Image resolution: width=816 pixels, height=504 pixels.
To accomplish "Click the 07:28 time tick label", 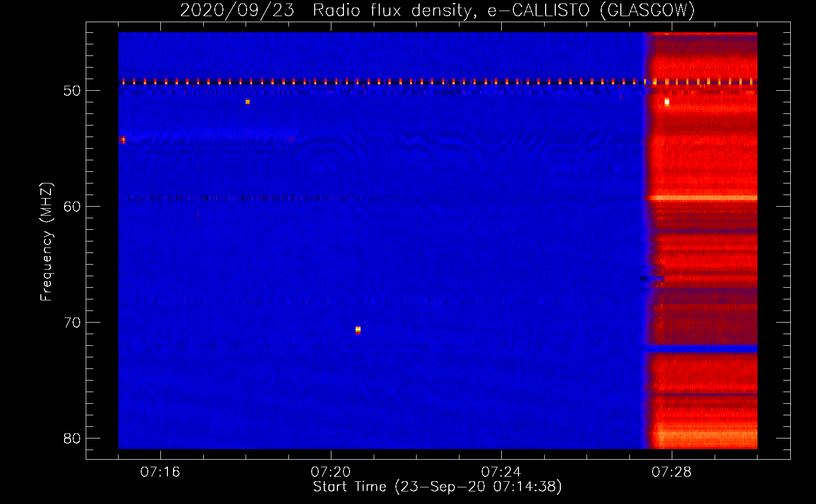I will (672, 472).
